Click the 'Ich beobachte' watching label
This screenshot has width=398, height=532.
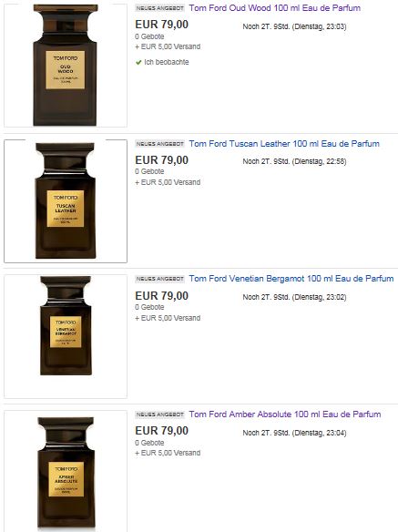click(x=167, y=62)
